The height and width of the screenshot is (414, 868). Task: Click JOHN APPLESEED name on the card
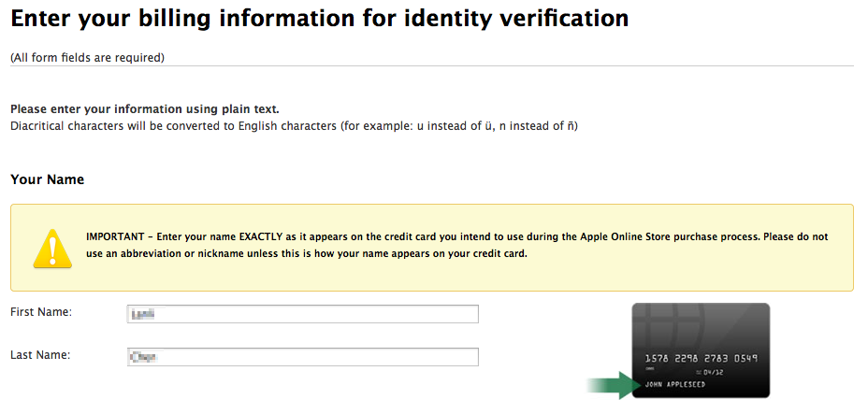pos(675,386)
